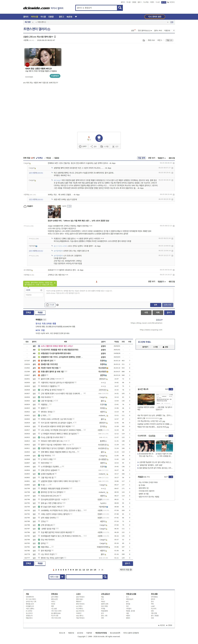Click the 실베추 icon button
Image resolution: width=198 pixels, height=644 pixels.
coord(83,147)
